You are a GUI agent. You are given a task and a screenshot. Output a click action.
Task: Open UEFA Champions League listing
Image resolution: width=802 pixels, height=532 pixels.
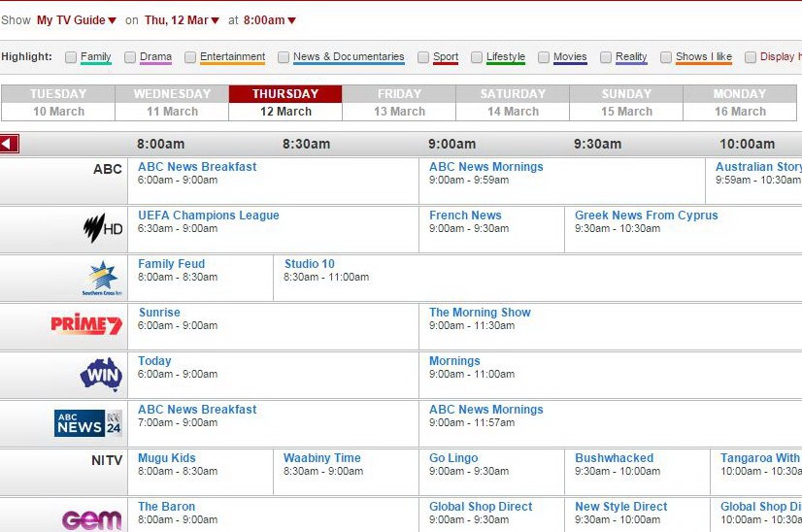click(208, 216)
